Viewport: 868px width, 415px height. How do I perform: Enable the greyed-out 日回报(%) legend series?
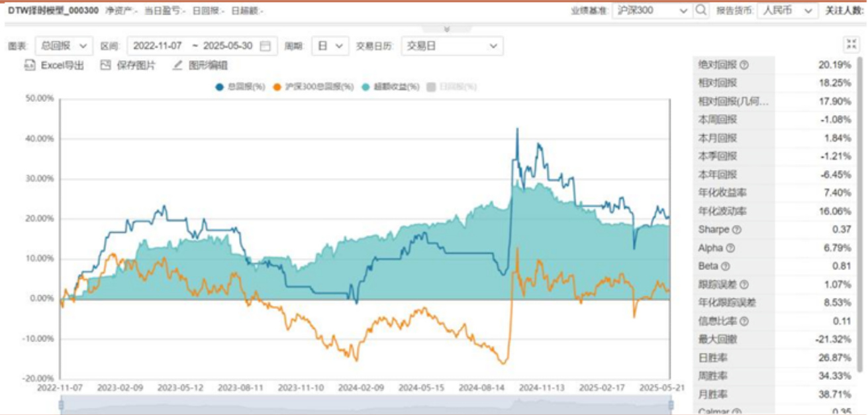(x=453, y=87)
